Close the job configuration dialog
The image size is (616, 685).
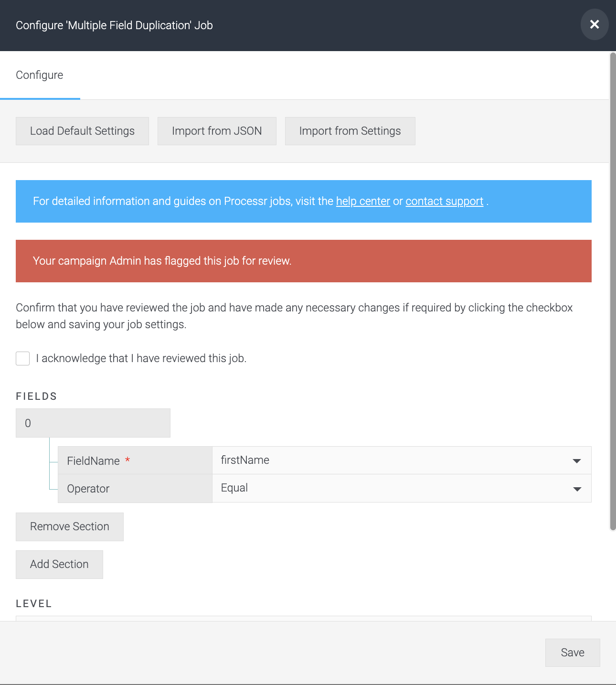click(x=595, y=24)
